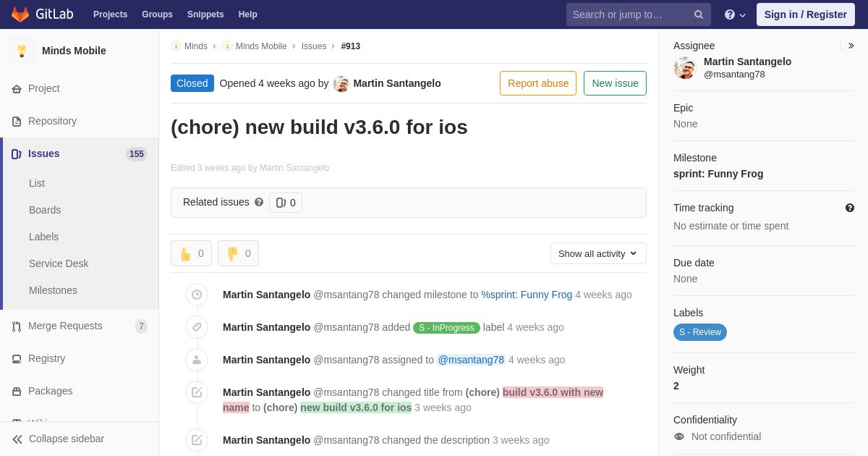The height and width of the screenshot is (456, 868).
Task: Focus the Search or jump to field
Action: click(639, 14)
